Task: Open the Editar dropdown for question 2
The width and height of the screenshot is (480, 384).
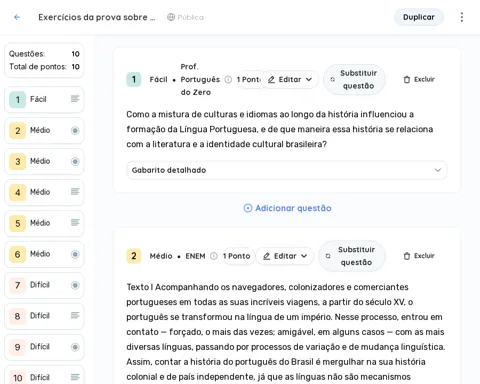Action: point(285,256)
